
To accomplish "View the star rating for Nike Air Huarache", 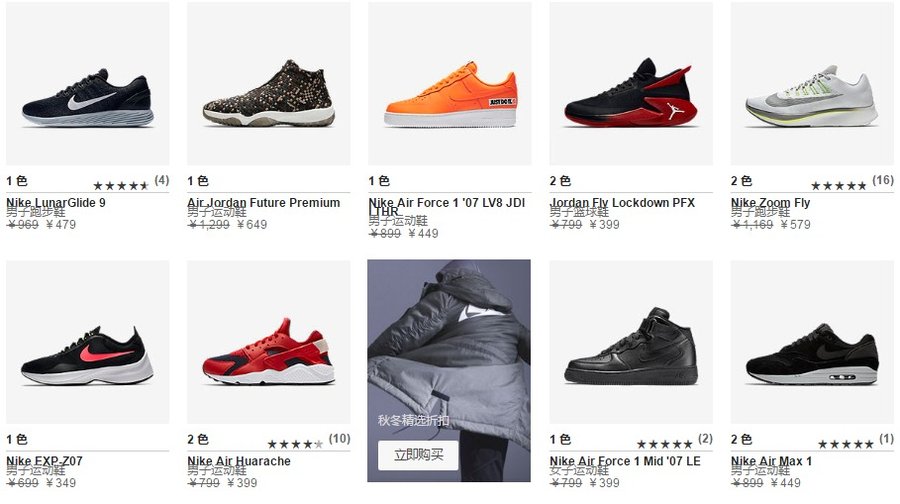I will 295,444.
